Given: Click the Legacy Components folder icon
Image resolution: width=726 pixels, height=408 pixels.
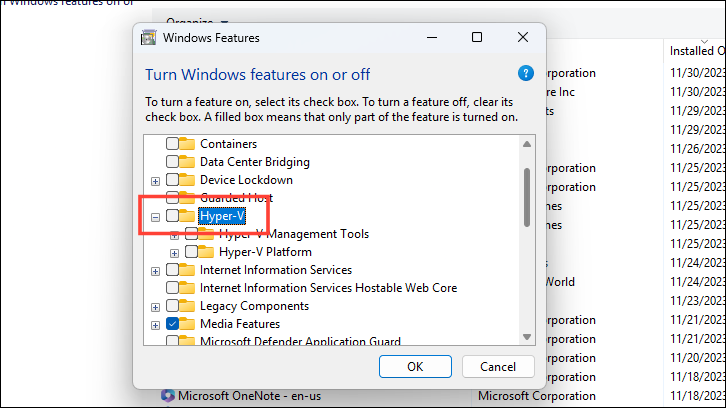Looking at the screenshot, I should coord(187,306).
